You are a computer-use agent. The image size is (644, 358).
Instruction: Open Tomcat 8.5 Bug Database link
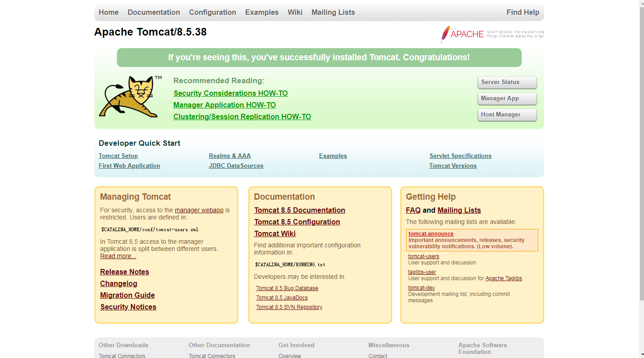tap(287, 288)
